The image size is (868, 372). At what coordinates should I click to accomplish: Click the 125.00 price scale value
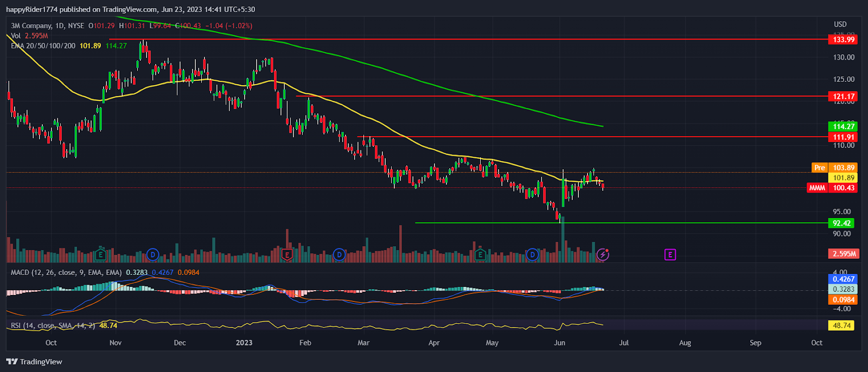pyautogui.click(x=844, y=79)
